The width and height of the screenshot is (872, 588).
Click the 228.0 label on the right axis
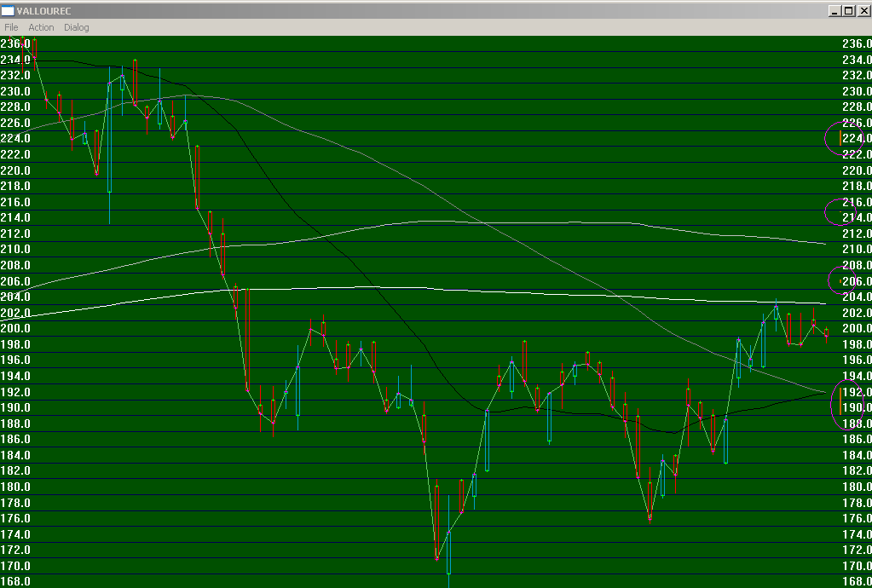(857, 107)
